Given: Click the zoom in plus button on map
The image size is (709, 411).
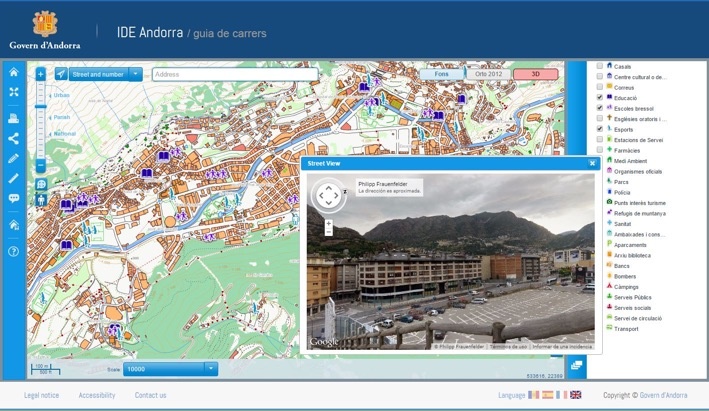Looking at the screenshot, I should (x=41, y=74).
